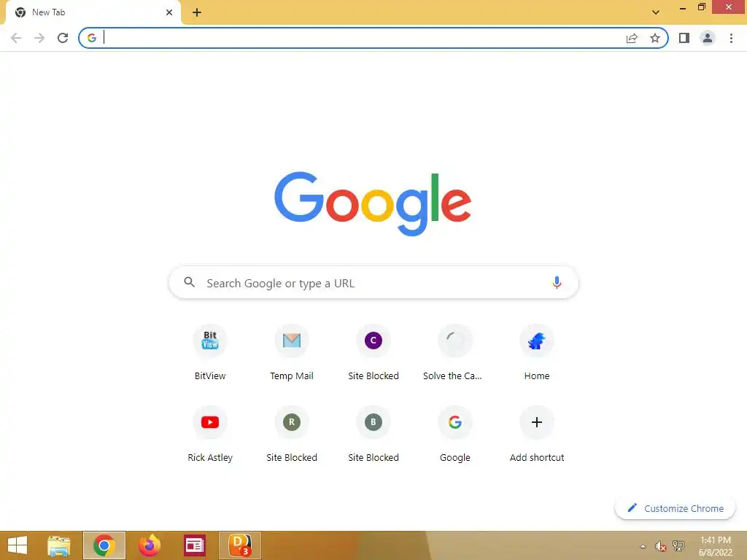747x560 pixels.
Task: Open the Site Blocked shortcut with C icon
Action: (373, 354)
